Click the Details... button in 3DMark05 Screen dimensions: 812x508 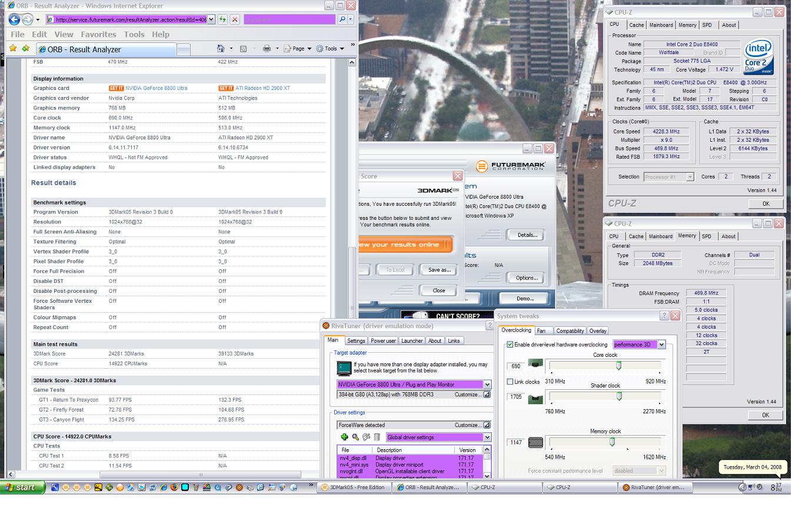(x=527, y=235)
